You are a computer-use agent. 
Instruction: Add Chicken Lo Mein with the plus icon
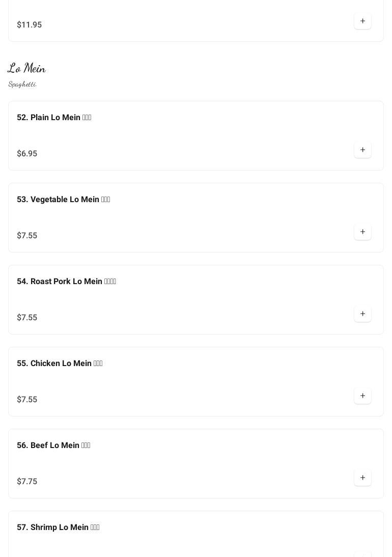(x=362, y=396)
